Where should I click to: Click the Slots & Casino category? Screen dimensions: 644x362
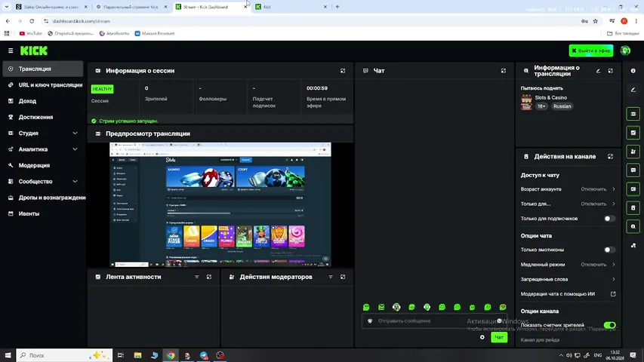click(550, 98)
